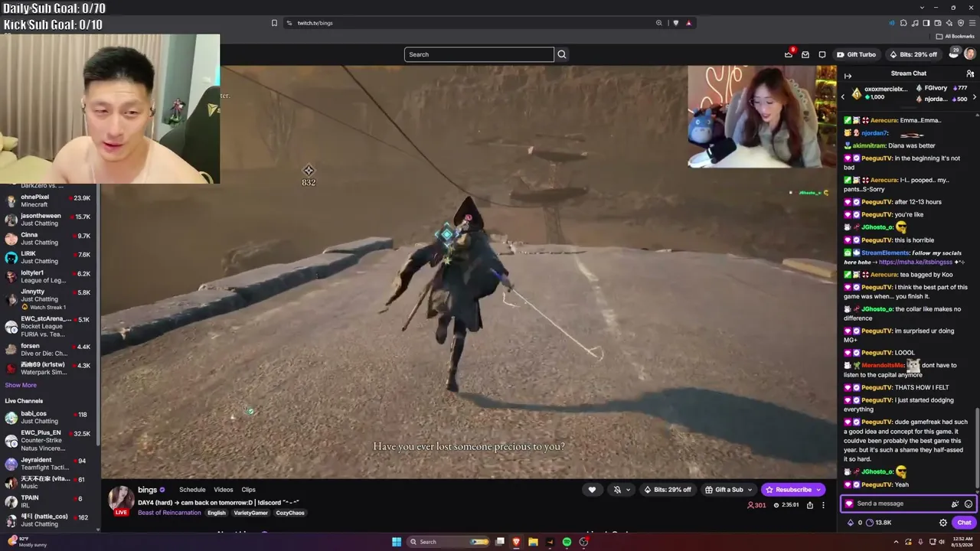Click the VarietyGamer stream tag
The image size is (980, 551).
point(251,513)
